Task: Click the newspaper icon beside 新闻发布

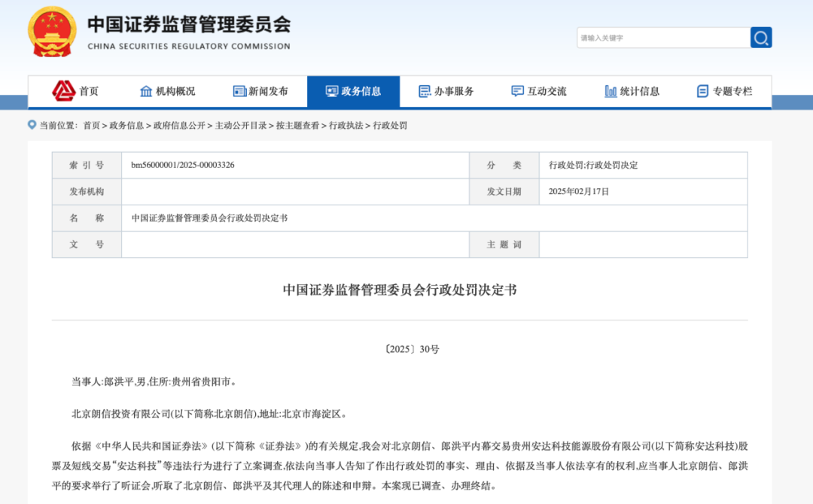Action: coord(240,91)
